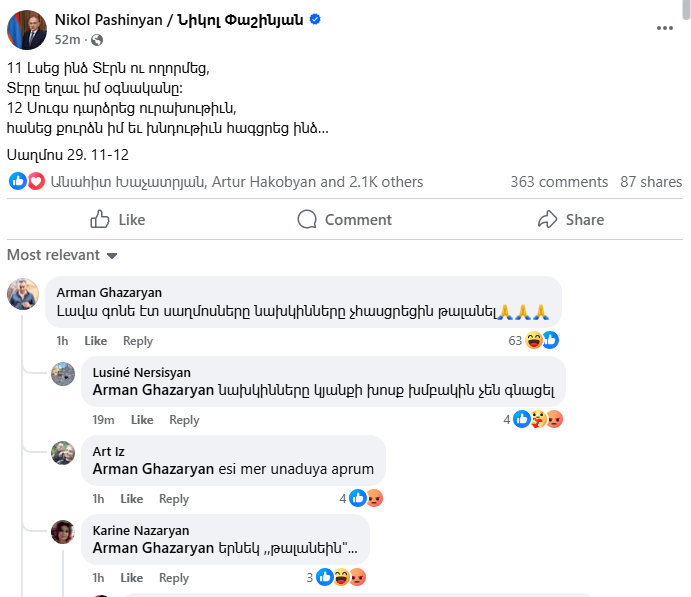This screenshot has height=597, width=691.
Task: Click the Share arrow icon
Action: pos(547,219)
